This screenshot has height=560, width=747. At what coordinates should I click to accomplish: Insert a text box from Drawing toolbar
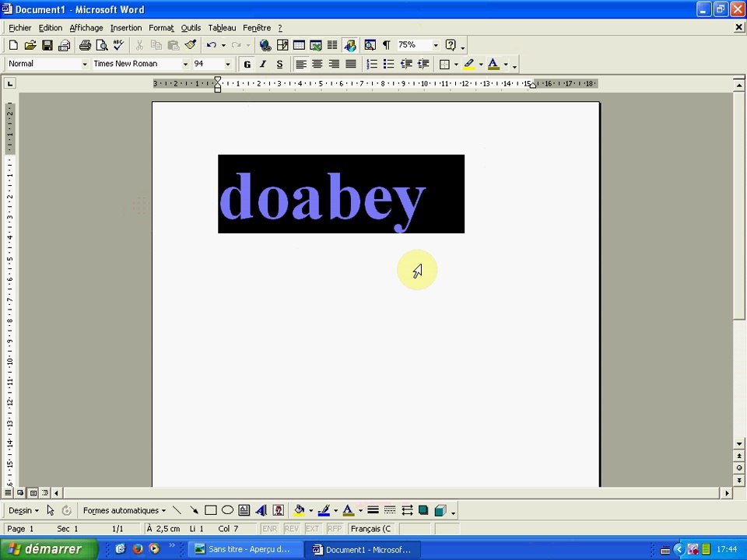click(244, 510)
